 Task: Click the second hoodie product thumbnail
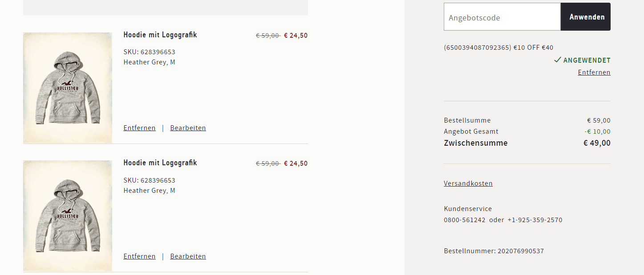68,216
